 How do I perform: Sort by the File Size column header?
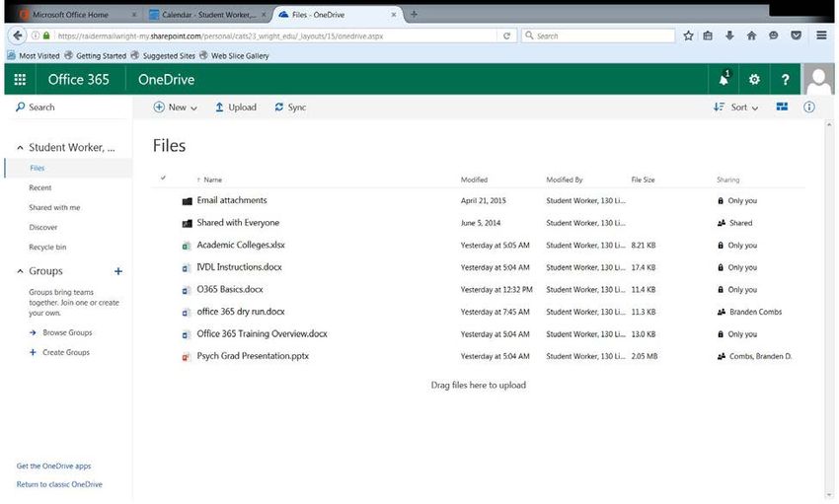643,180
